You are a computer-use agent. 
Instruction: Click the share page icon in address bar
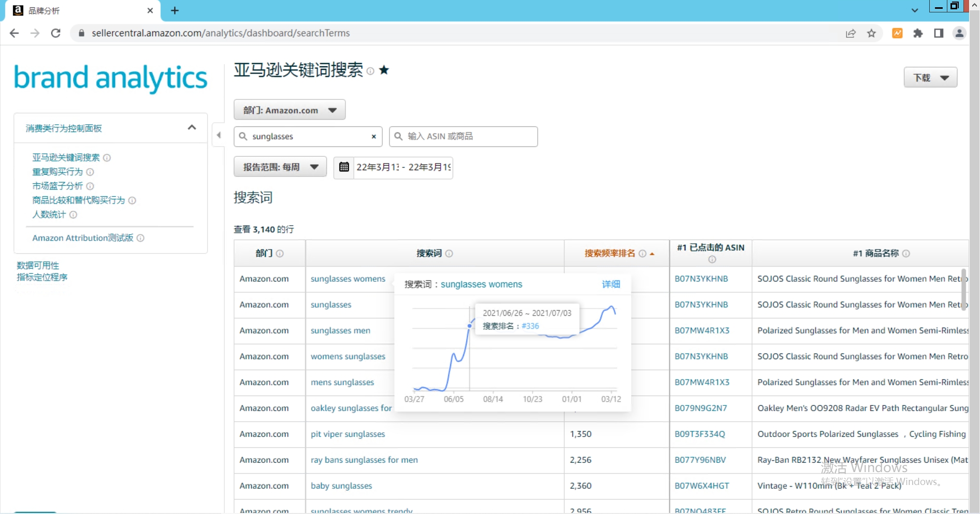(851, 33)
